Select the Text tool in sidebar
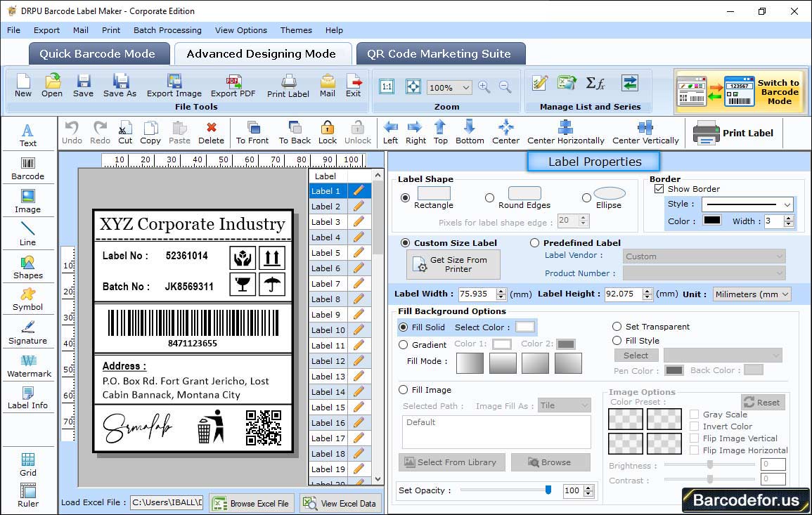 [x=28, y=136]
